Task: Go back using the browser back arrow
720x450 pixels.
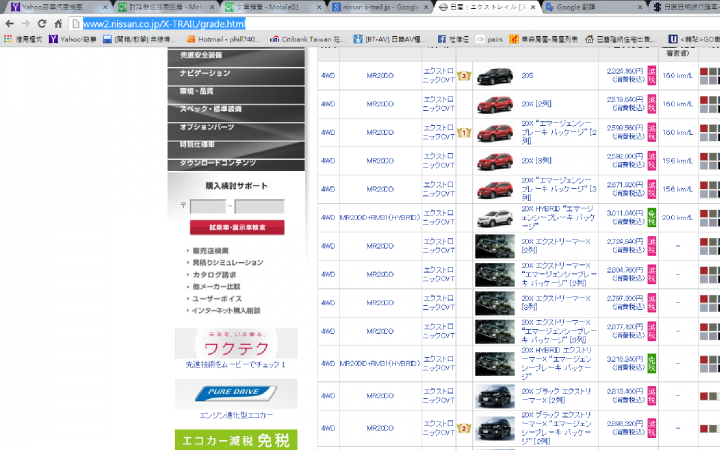Action: (x=9, y=23)
